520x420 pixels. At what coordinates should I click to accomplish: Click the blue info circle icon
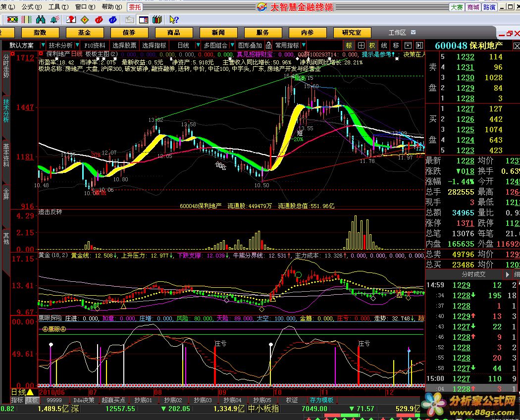click(113, 20)
